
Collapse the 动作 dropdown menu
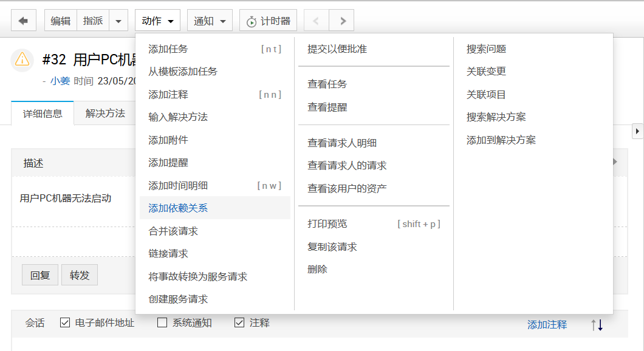pyautogui.click(x=157, y=21)
